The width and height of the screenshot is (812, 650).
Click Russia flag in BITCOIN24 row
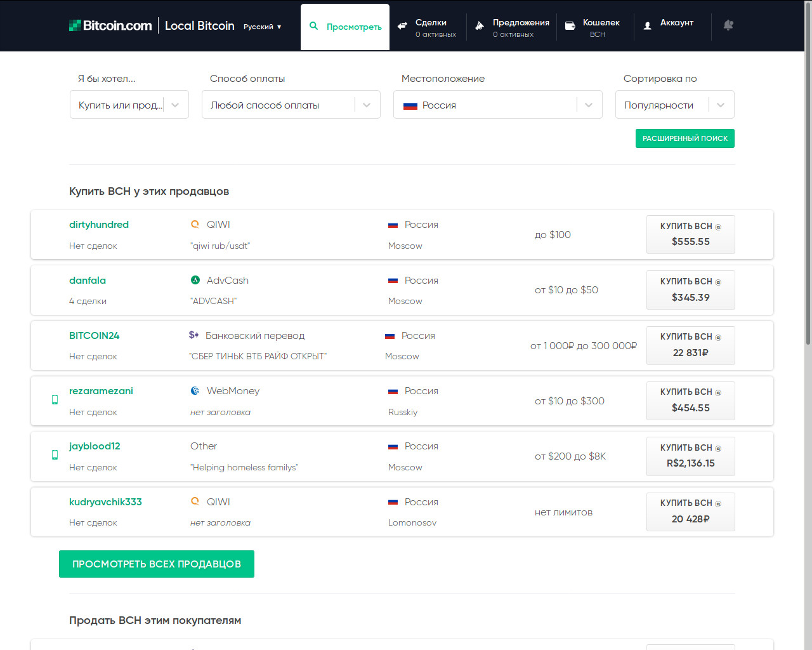tap(390, 336)
